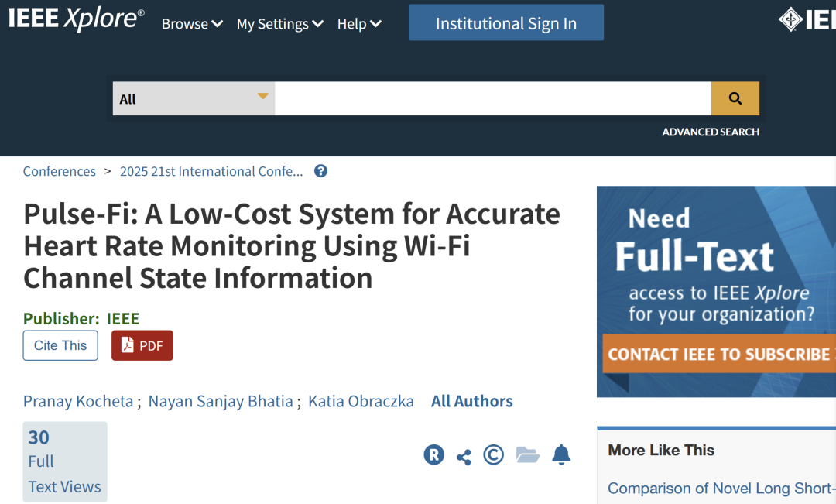
Task: Click the Need Full-Text subscription banner
Action: pyautogui.click(x=716, y=291)
